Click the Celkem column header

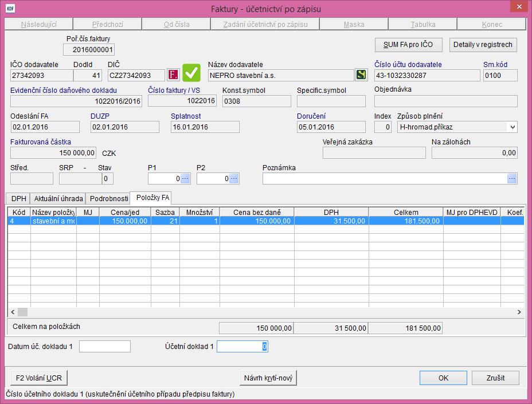(x=406, y=213)
